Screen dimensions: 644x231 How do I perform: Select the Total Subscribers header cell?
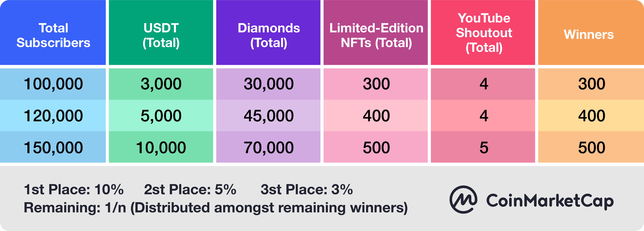click(x=53, y=33)
